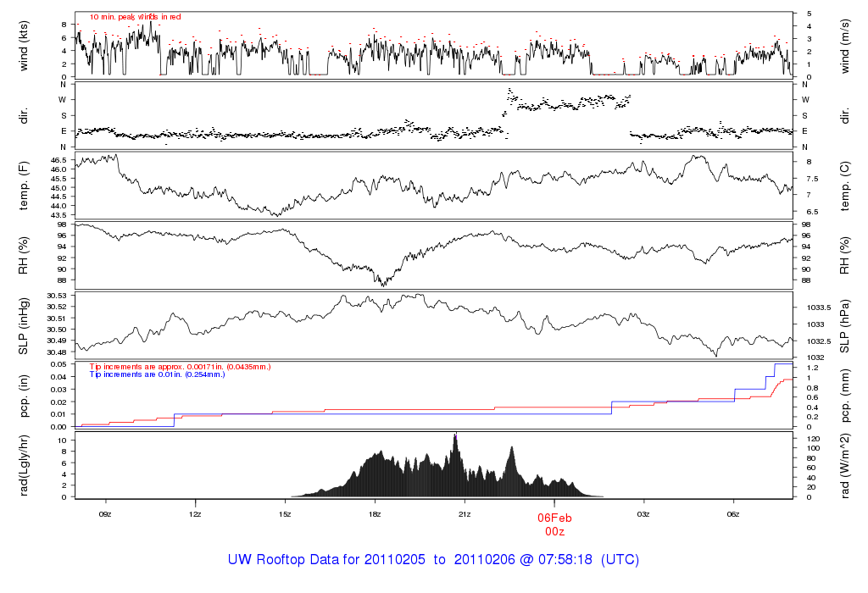The width and height of the screenshot is (868, 593).
Task: Select the 'SLP (inHg)' axis label
Action: point(24,326)
